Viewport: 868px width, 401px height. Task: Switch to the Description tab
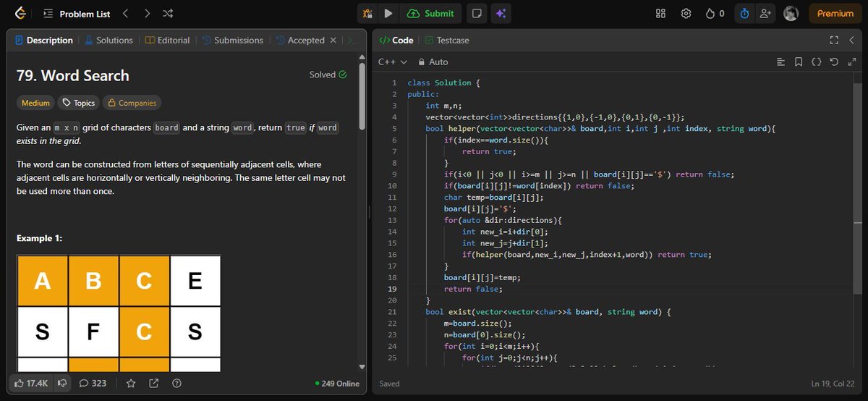point(44,40)
